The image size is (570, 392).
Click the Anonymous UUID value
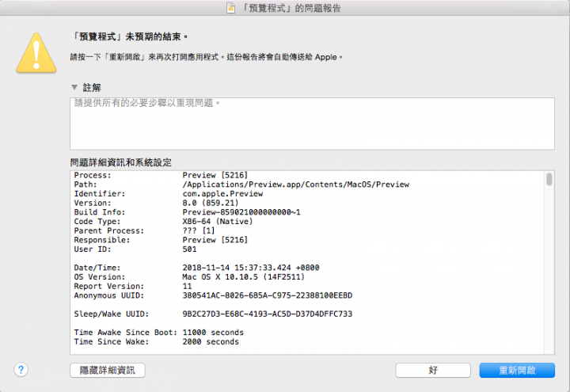click(x=268, y=295)
